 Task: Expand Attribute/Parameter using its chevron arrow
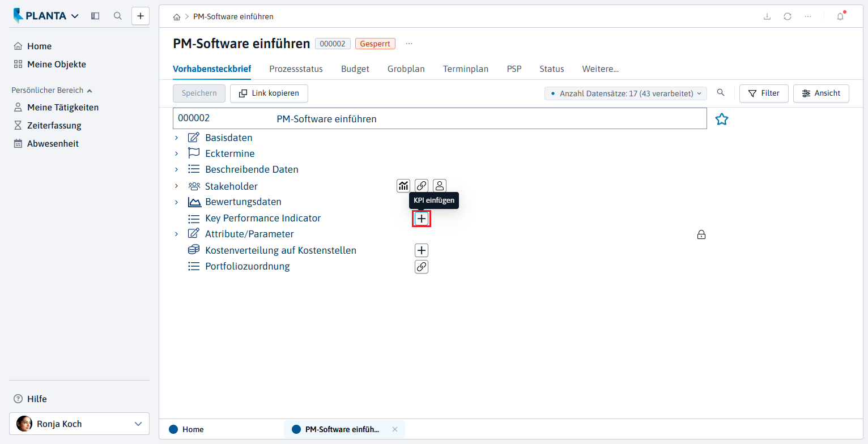point(176,234)
